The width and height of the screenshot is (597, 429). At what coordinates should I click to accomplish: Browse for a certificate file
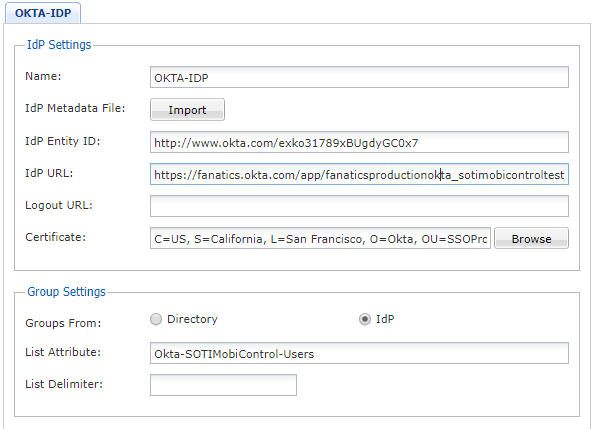coord(531,238)
